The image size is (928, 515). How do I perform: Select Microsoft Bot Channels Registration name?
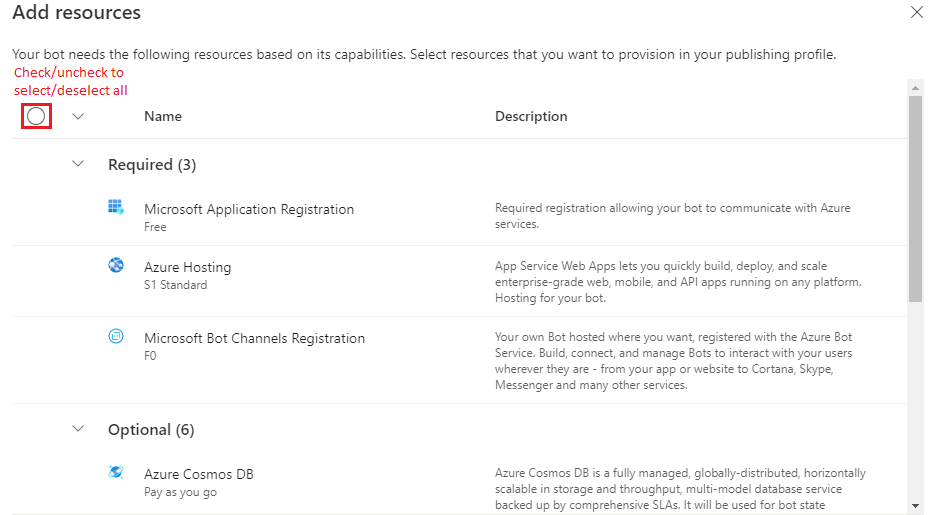254,338
